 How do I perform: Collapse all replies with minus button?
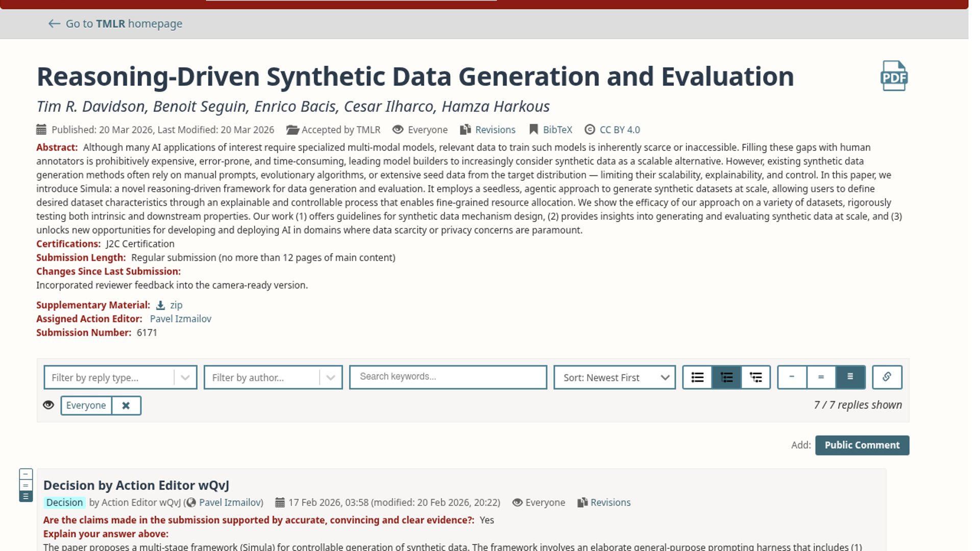pos(792,377)
